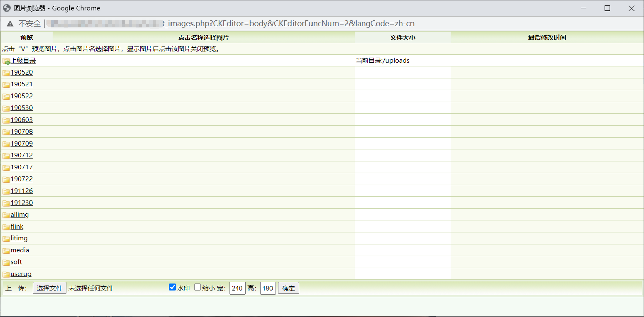Viewport: 644px width, 317px height.
Task: Open the 190722 folder link
Action: (x=22, y=179)
